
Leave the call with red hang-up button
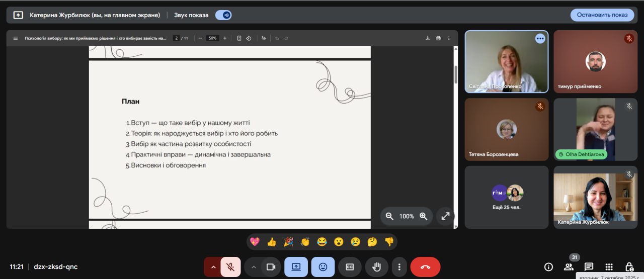(x=425, y=267)
